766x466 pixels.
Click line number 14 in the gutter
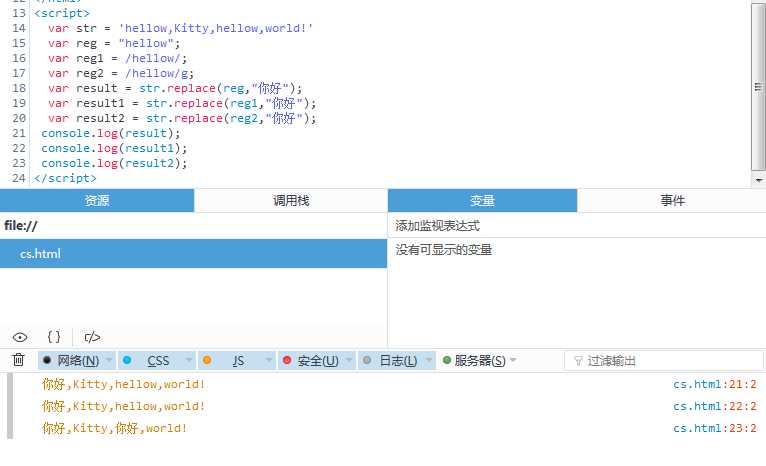coord(19,28)
